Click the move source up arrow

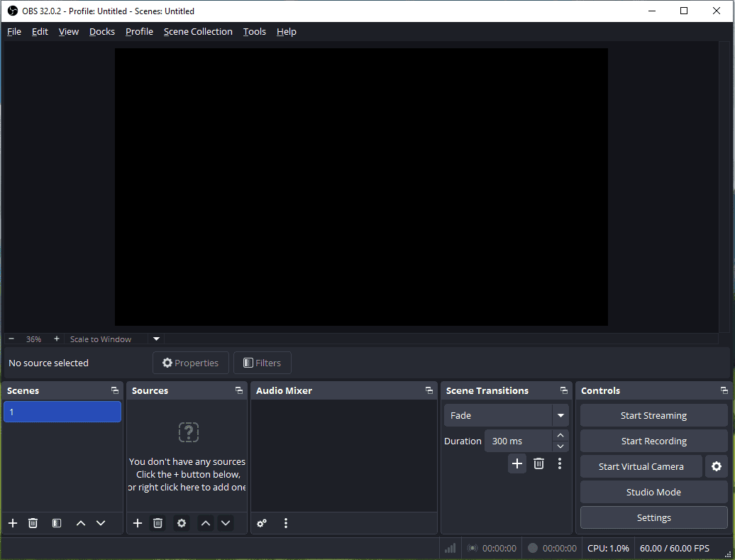coord(205,523)
